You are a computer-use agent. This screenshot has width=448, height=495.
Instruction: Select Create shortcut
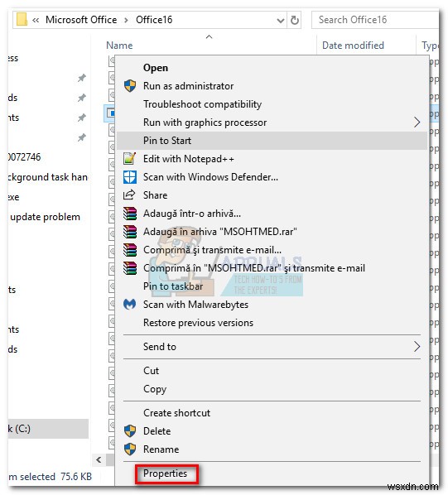[x=272, y=413]
